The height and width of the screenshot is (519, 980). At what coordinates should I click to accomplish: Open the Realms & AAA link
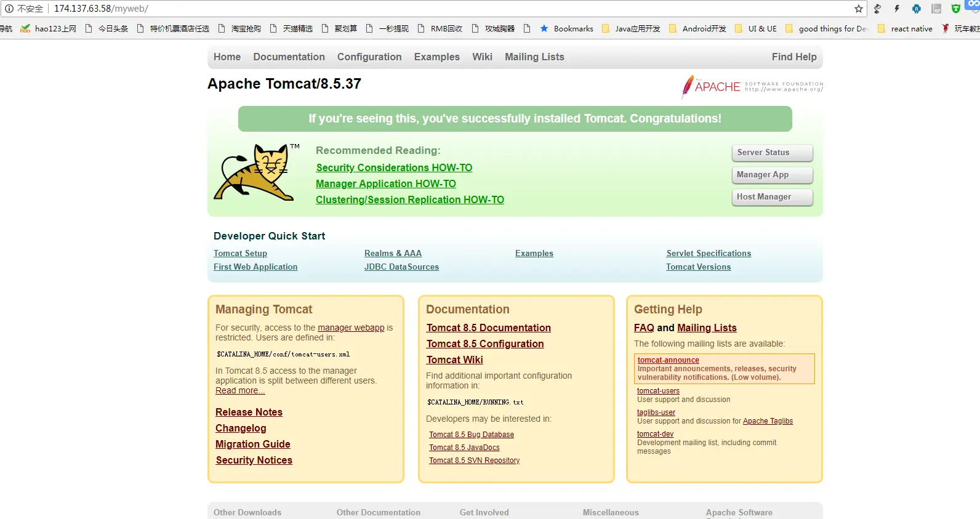tap(393, 253)
